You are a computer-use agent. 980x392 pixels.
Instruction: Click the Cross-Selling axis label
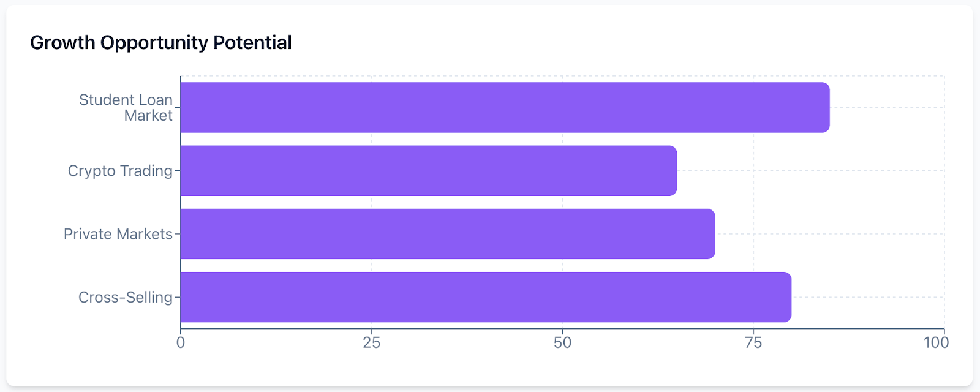[x=126, y=297]
